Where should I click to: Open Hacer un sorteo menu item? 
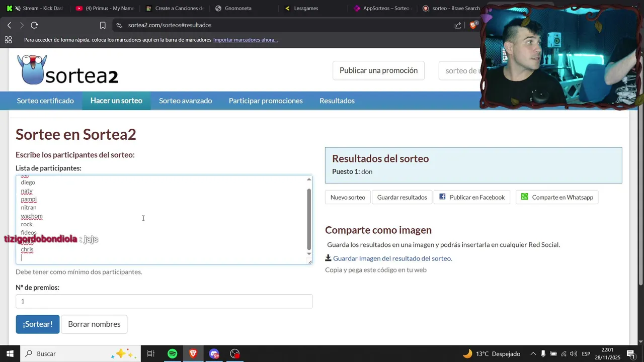point(116,101)
